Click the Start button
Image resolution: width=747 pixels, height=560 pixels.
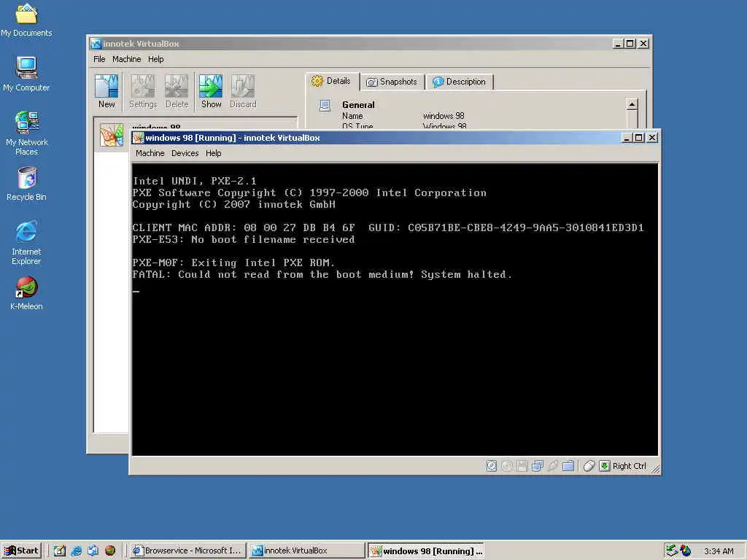click(21, 551)
